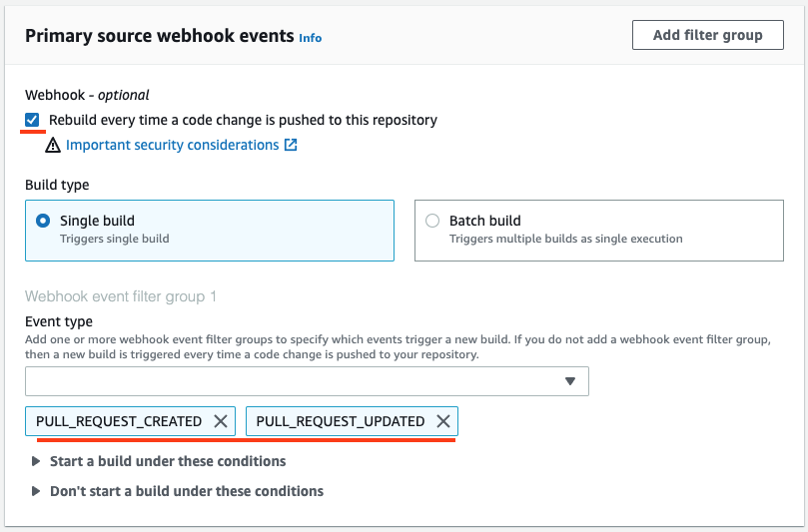Viewport: 808px width, 532px height.
Task: Select Single build radio button
Action: pyautogui.click(x=43, y=221)
